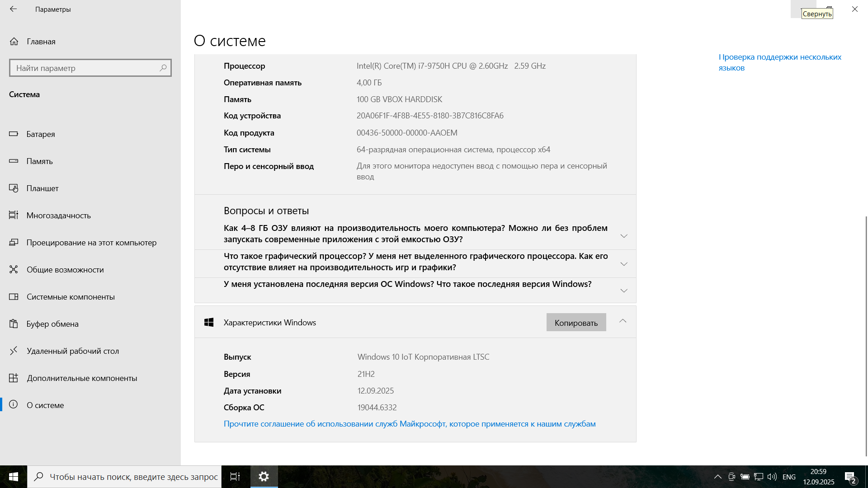Open Удаленный рабочий стол settings
Screen dimensions: 868x488
point(72,351)
